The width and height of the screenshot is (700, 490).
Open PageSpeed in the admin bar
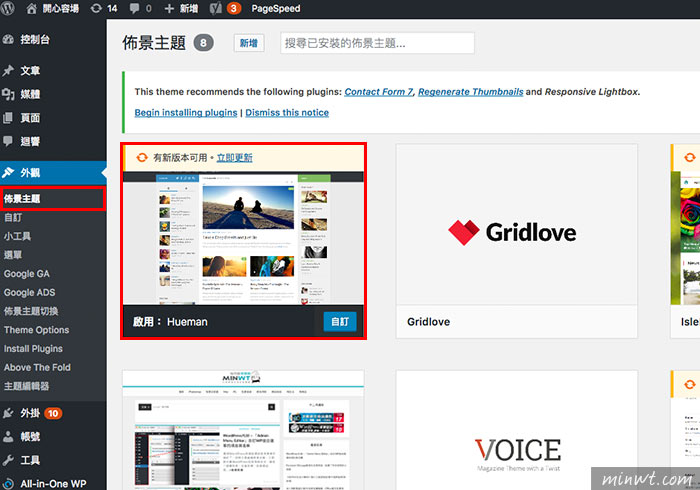tap(275, 8)
